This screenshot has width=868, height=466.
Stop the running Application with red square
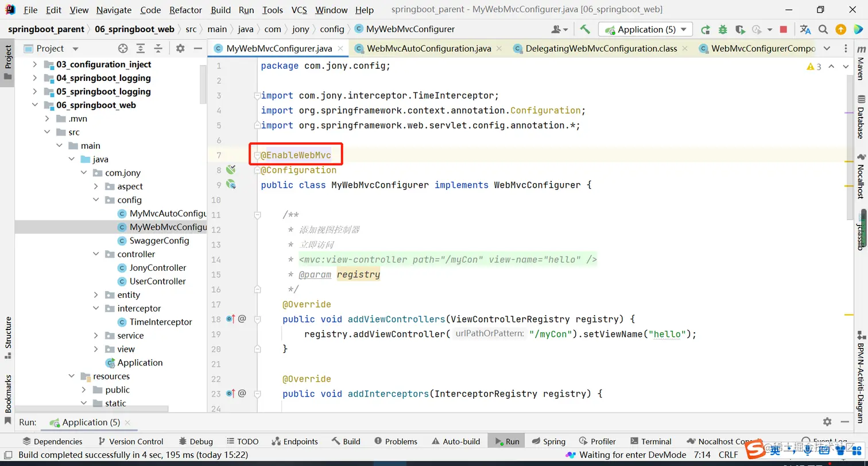[x=784, y=29]
